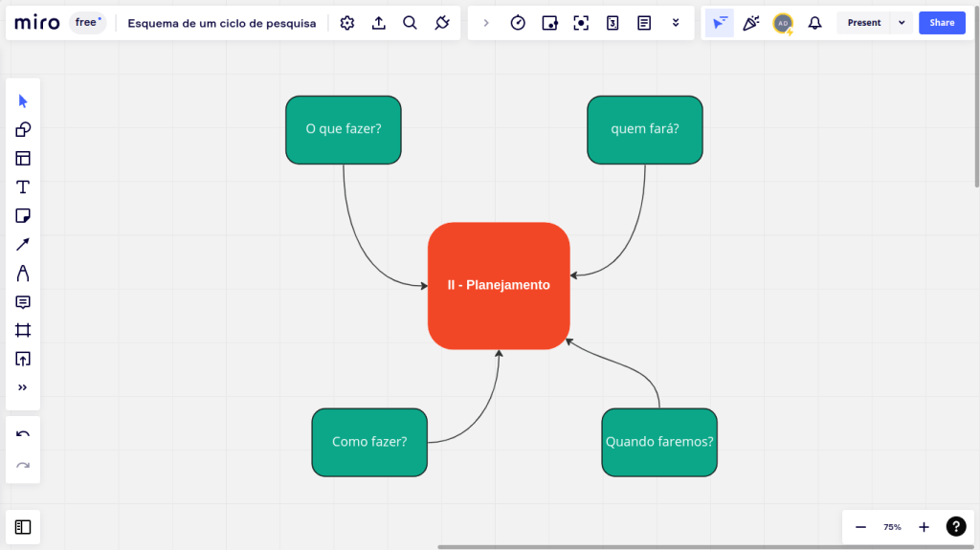
Task: Expand additional apps double-chevron in top bar
Action: [676, 23]
